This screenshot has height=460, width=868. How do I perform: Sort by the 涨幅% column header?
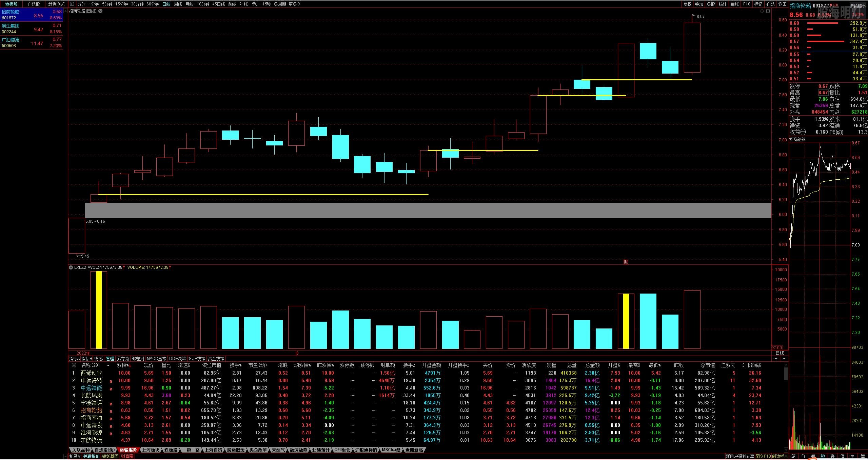point(123,365)
